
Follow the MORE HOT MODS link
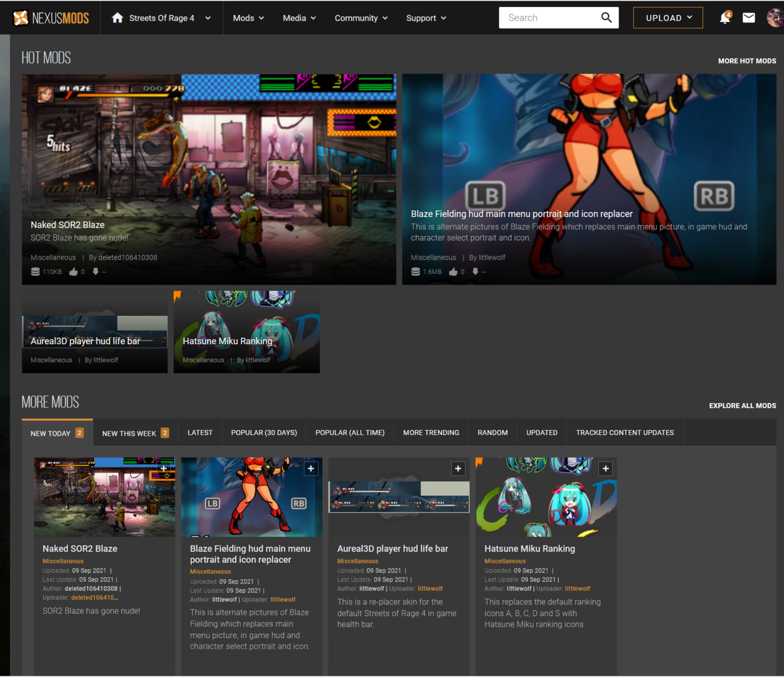pos(747,61)
